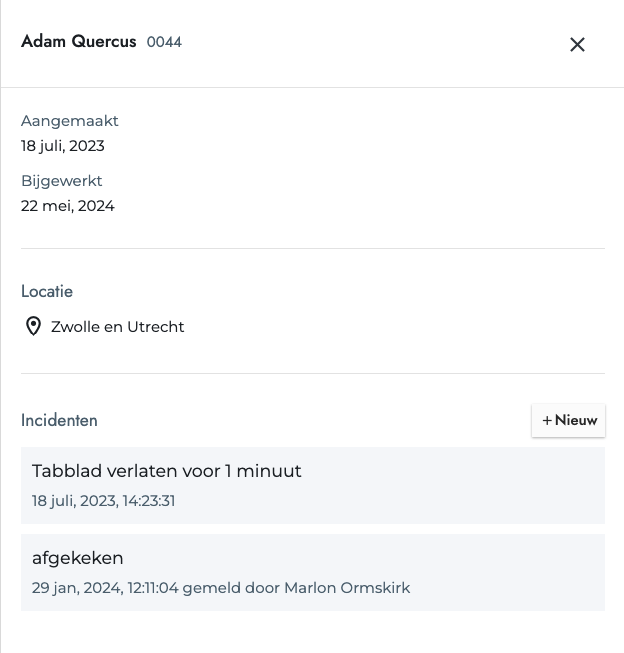The width and height of the screenshot is (624, 653).
Task: Click the candidate number 0044
Action: [x=164, y=42]
